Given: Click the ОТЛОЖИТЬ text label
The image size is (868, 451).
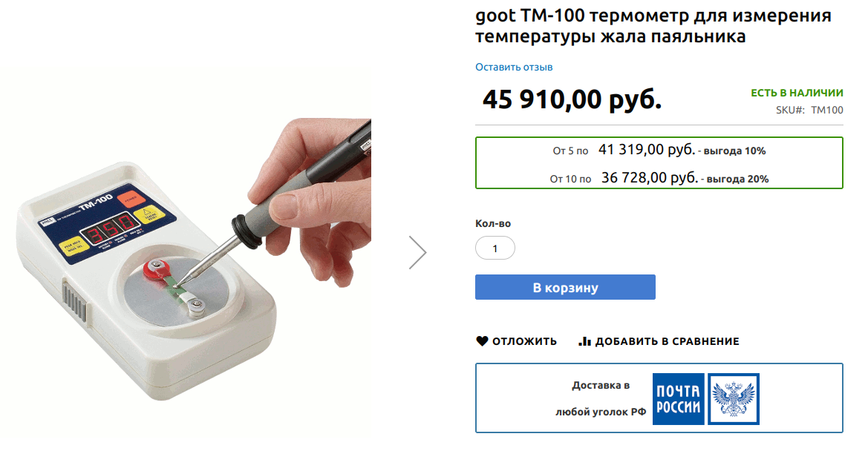Looking at the screenshot, I should click(x=524, y=341).
